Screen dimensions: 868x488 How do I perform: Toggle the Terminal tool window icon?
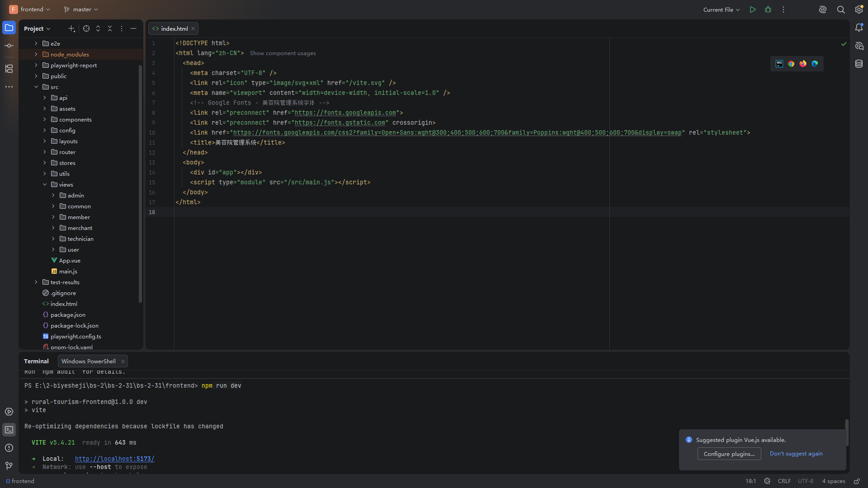coord(9,430)
